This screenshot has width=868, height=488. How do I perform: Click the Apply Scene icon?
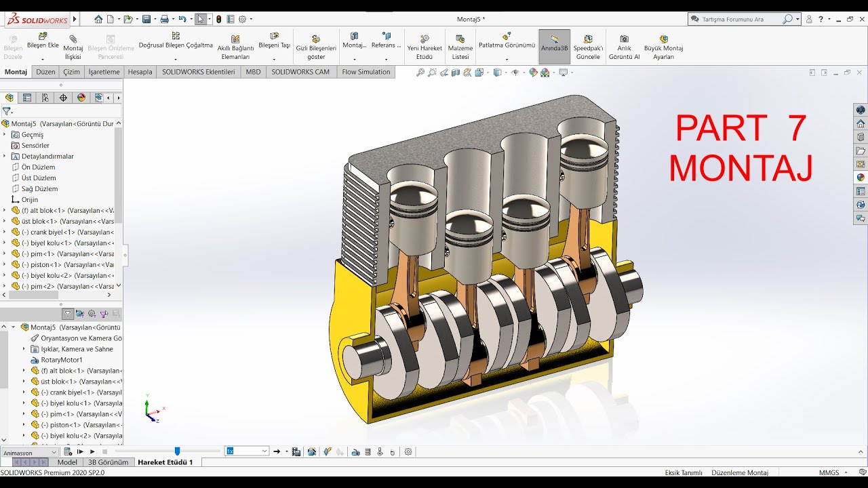click(546, 73)
